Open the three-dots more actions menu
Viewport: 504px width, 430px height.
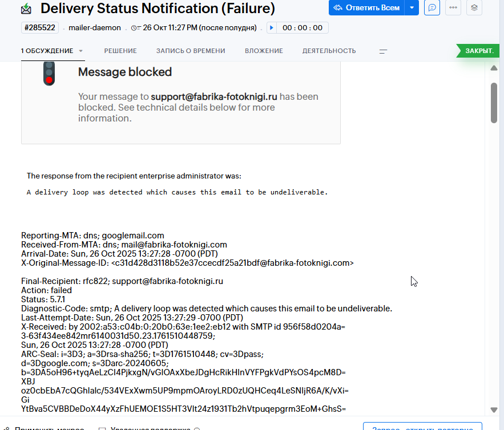point(453,8)
